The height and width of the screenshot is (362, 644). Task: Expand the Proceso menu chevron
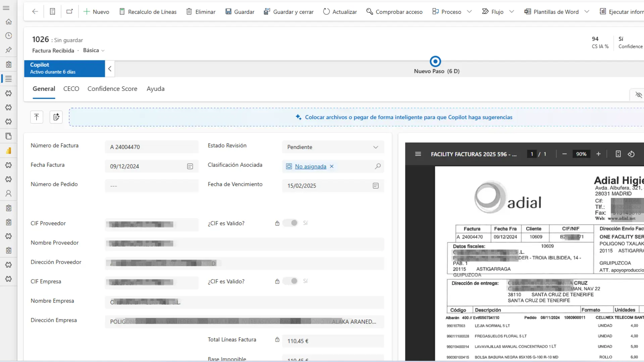(x=469, y=12)
